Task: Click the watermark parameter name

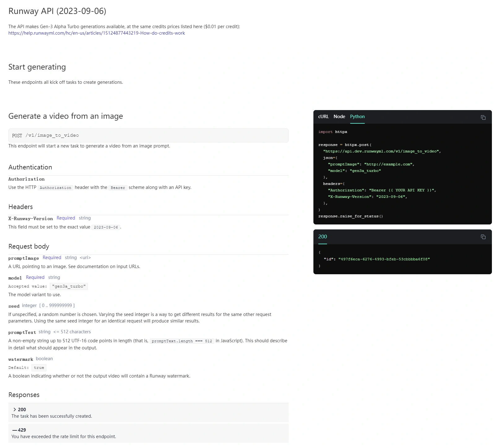Action: pyautogui.click(x=21, y=359)
